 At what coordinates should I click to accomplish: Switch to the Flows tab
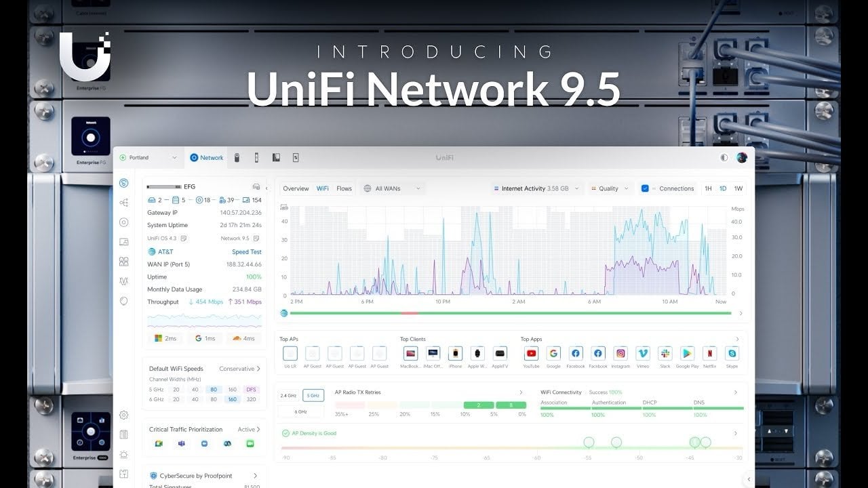click(x=344, y=188)
